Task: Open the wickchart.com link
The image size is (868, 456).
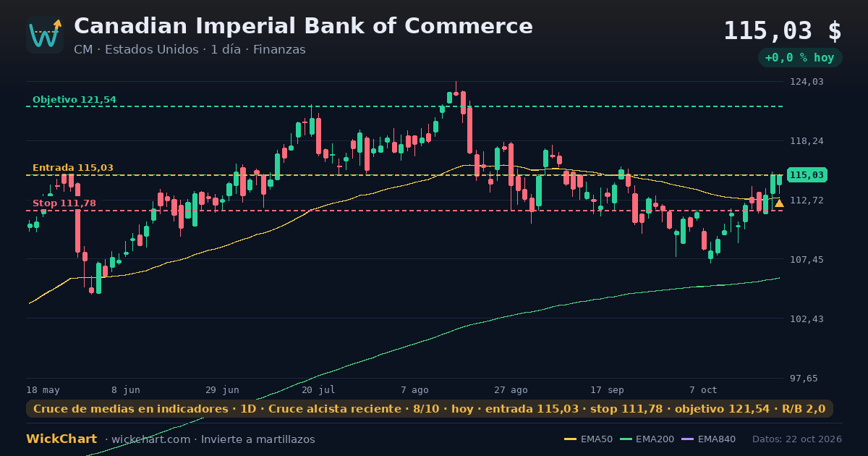Action: (150, 439)
